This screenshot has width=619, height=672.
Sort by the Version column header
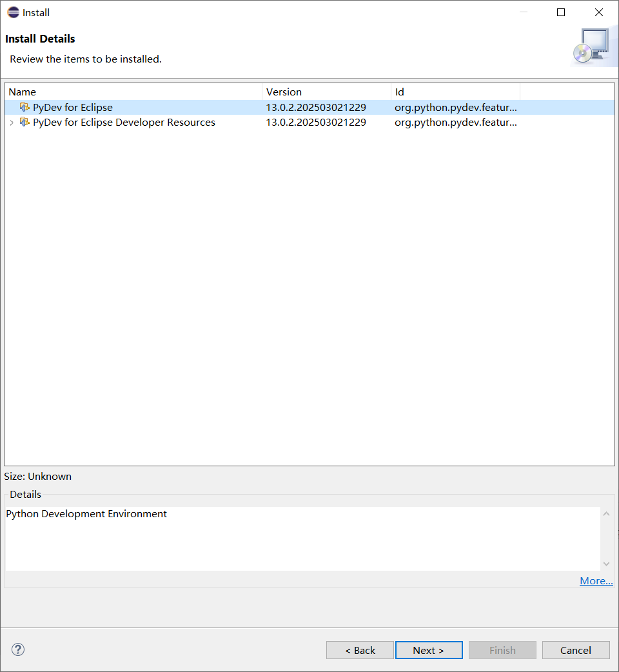coord(326,92)
